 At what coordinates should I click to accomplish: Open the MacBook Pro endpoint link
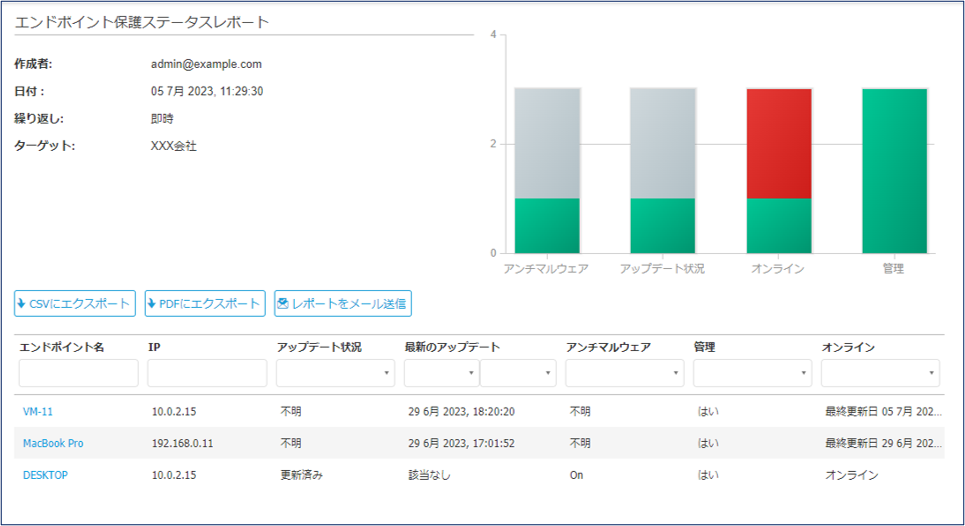(x=53, y=443)
